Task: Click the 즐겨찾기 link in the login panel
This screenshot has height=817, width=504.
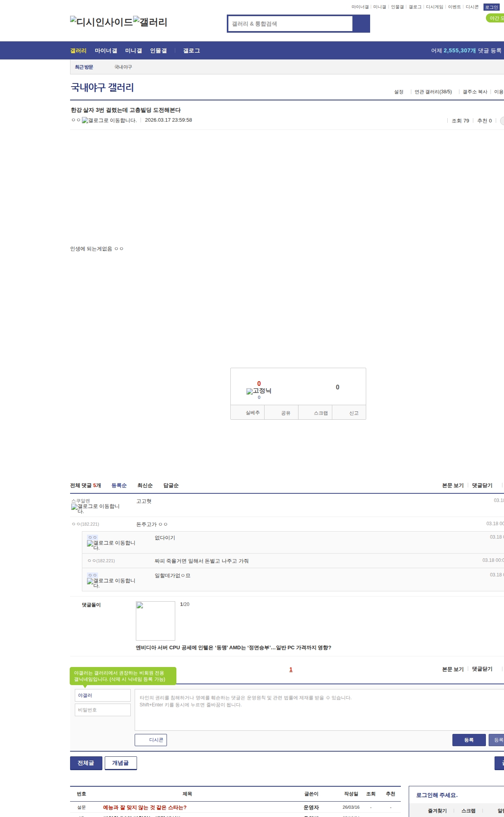Action: (x=437, y=811)
